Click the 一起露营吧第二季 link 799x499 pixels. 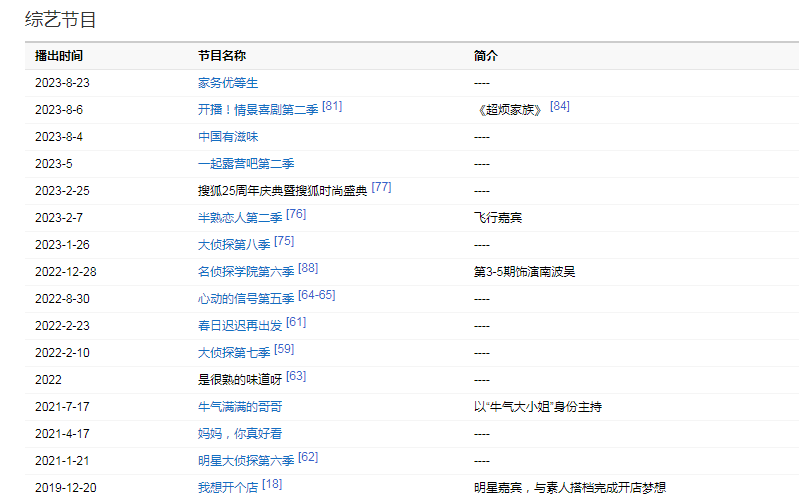tap(246, 164)
